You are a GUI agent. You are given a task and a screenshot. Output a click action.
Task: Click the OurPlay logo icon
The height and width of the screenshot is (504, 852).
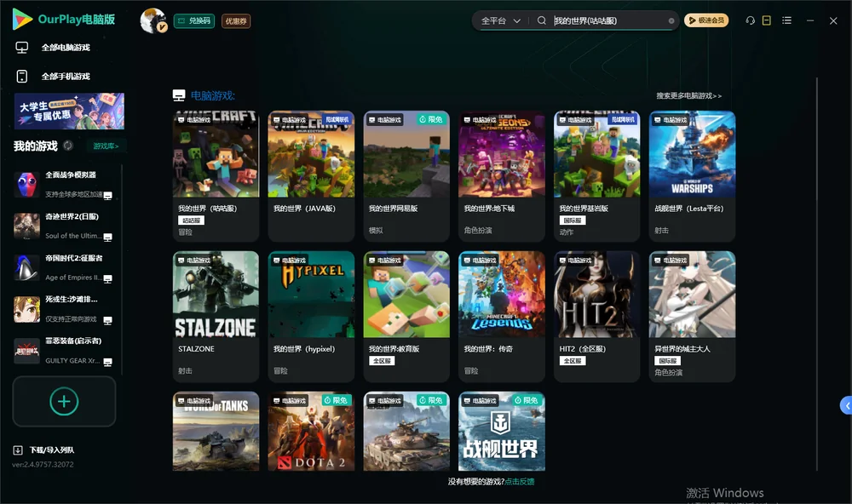[22, 20]
